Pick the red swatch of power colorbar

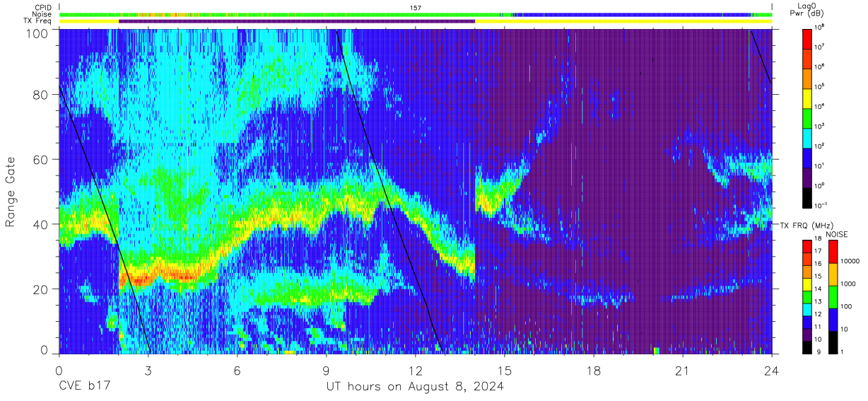tap(808, 39)
